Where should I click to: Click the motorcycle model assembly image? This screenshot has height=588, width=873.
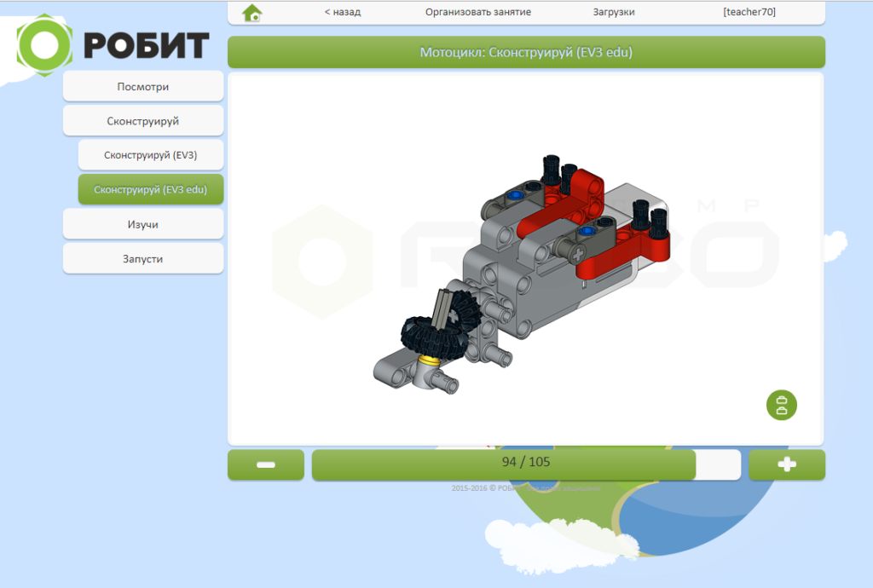(x=522, y=274)
